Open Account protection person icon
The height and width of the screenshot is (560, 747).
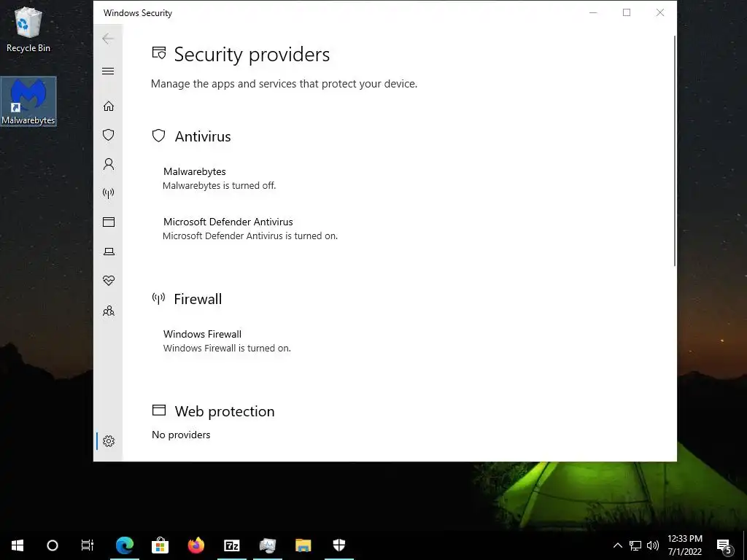(x=109, y=164)
